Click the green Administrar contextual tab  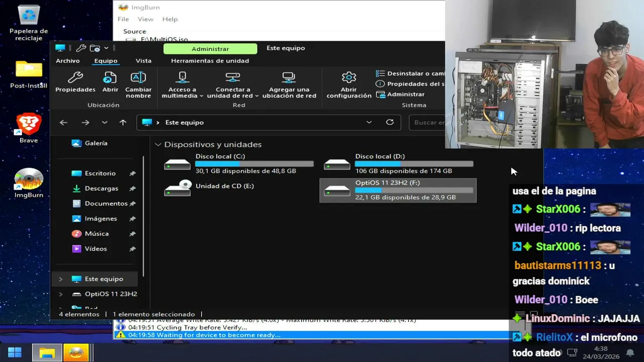click(x=210, y=49)
